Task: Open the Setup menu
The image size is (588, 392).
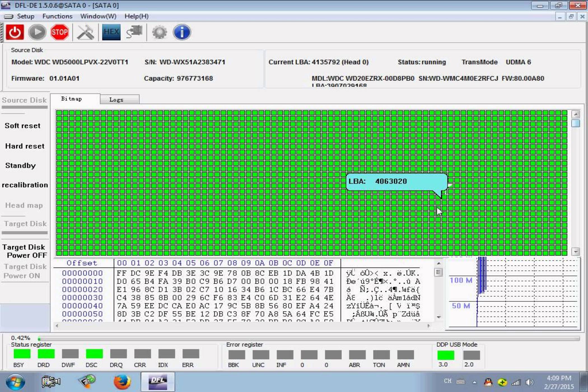Action: click(25, 16)
